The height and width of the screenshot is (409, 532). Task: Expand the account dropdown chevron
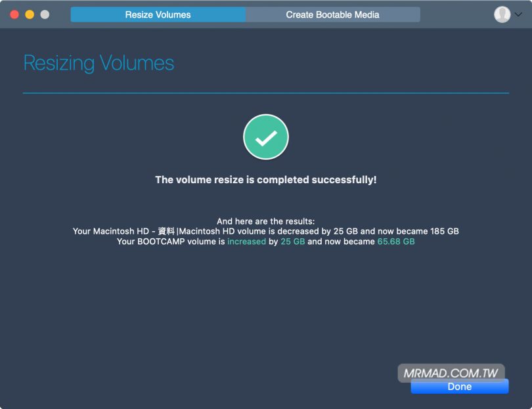coord(517,14)
